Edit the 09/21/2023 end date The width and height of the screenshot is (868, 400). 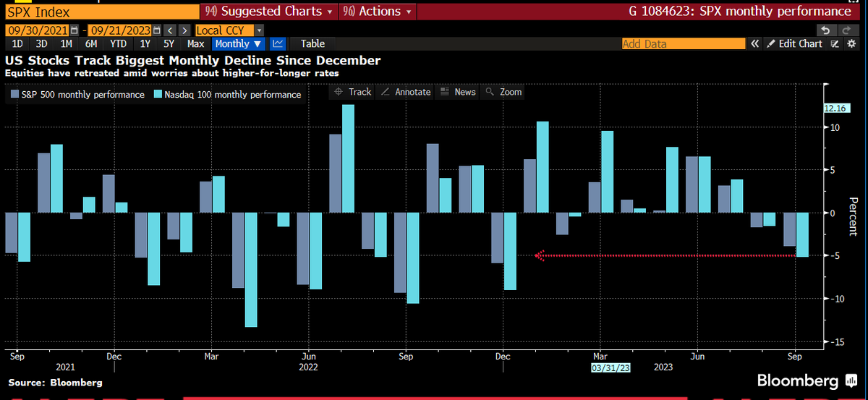(x=118, y=30)
